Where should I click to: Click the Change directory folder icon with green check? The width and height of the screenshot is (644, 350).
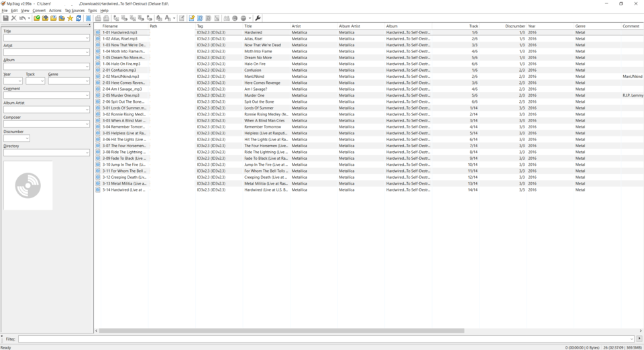[x=37, y=18]
